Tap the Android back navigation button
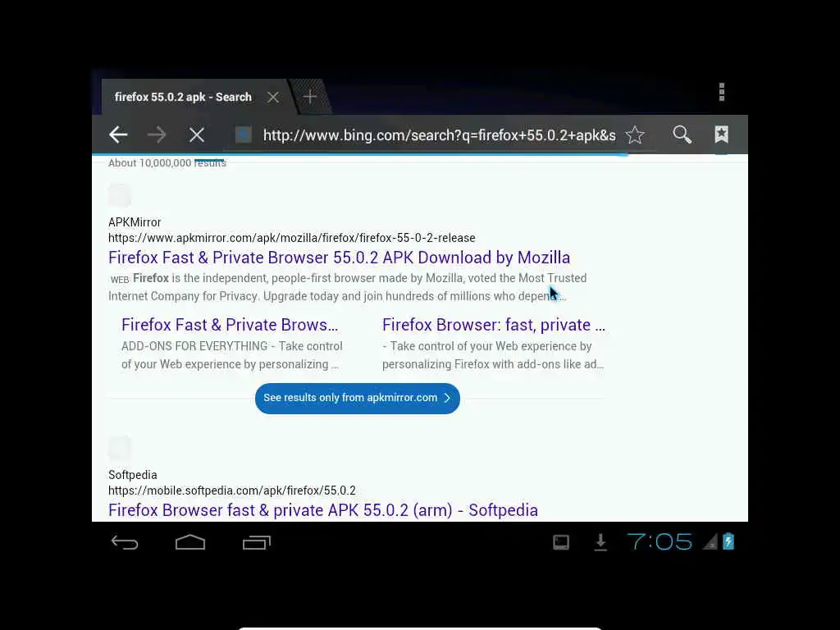840x630 pixels. (125, 543)
